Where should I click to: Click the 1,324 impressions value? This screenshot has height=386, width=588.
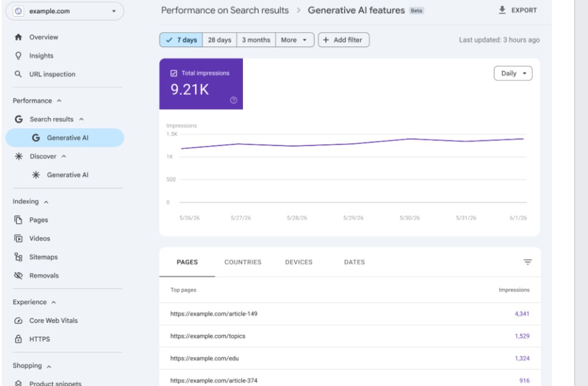pos(521,358)
